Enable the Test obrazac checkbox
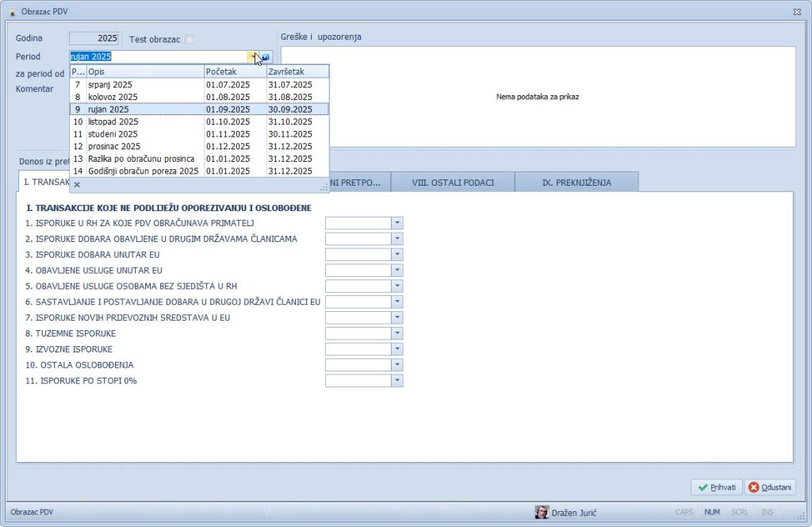 pyautogui.click(x=189, y=39)
